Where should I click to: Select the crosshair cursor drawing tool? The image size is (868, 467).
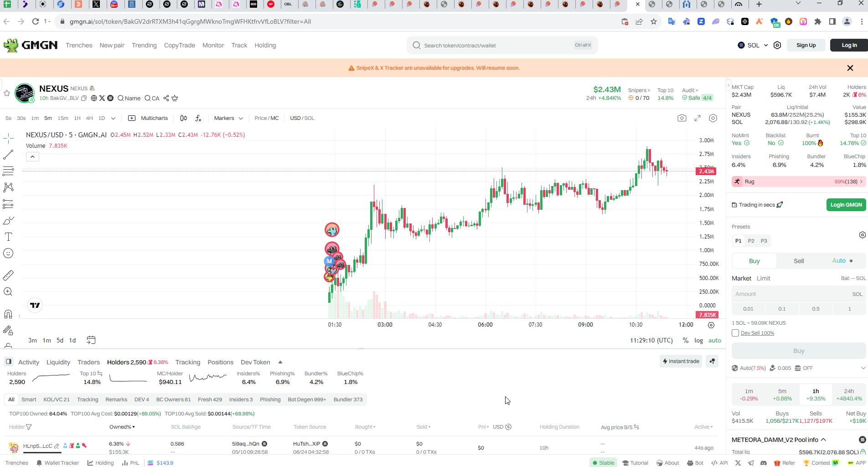pyautogui.click(x=8, y=138)
